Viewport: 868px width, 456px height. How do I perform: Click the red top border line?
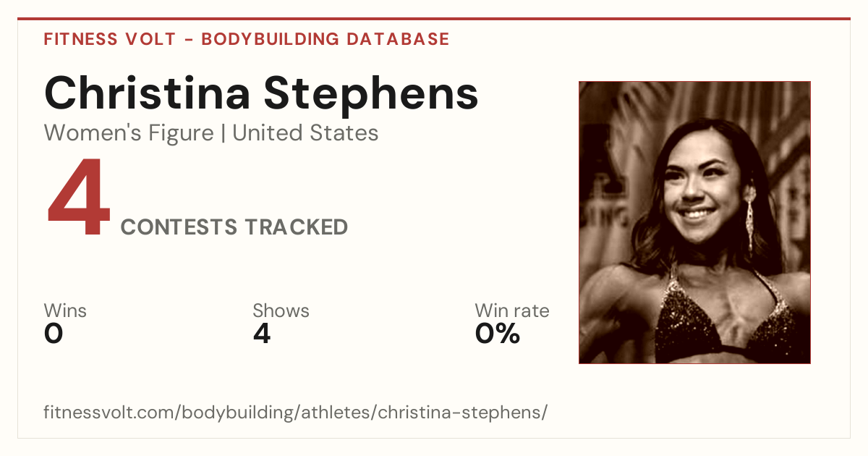tap(434, 19)
